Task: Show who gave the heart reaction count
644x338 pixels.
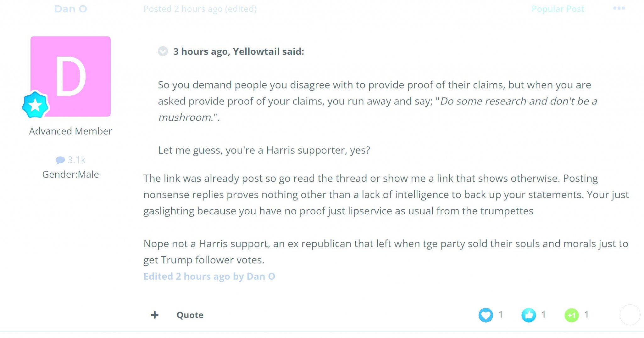Action: [x=501, y=314]
